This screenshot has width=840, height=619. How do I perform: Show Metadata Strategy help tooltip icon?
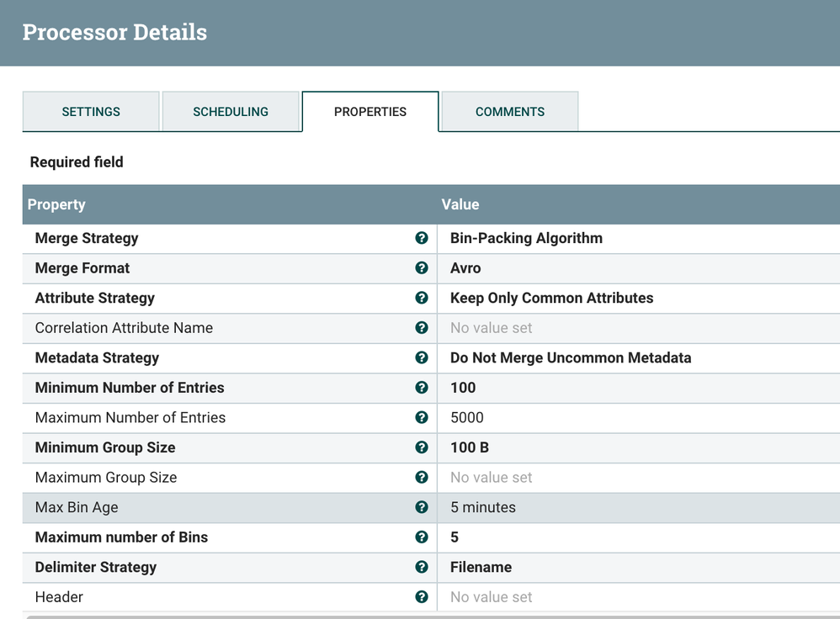tap(422, 358)
